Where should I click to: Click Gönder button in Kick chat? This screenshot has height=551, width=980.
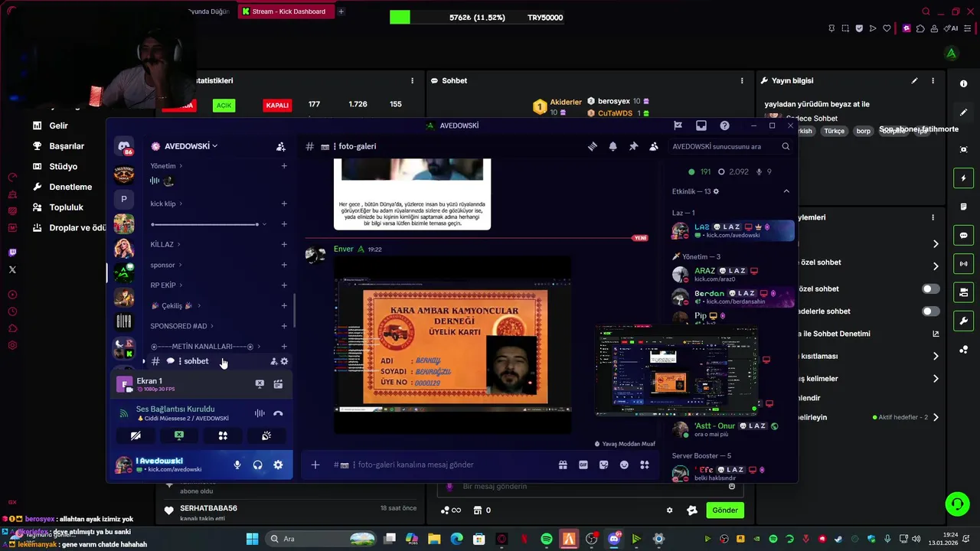pos(725,510)
